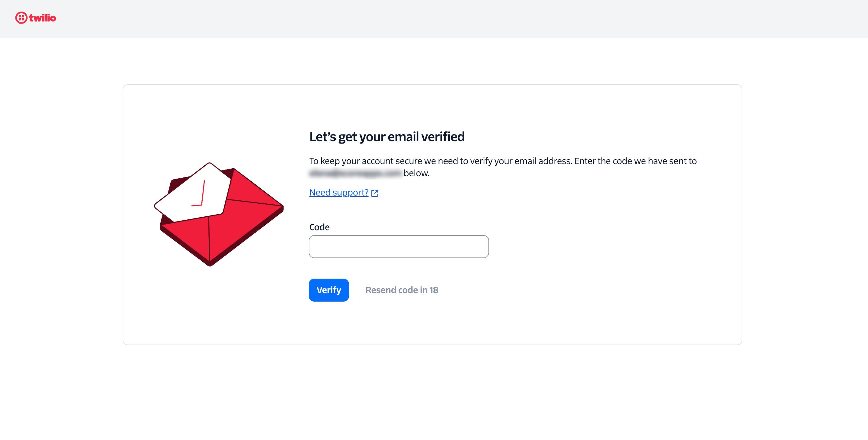
Task: Click the word "below." after the email
Action: pos(416,173)
